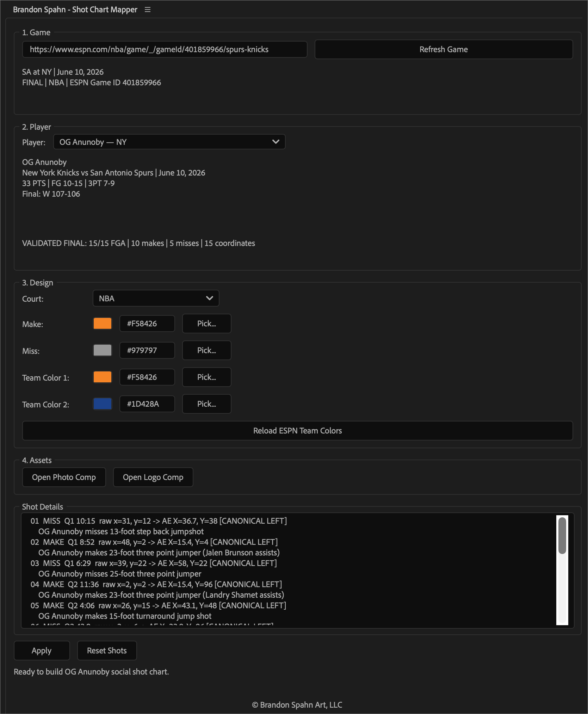Screen dimensions: 588x714
Task: Edit the Make hex color field
Action: (x=147, y=324)
